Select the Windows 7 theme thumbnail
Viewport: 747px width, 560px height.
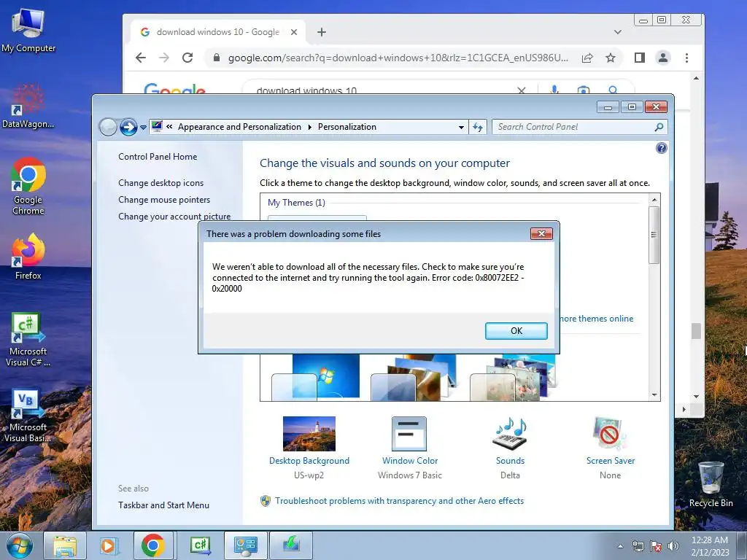click(316, 376)
